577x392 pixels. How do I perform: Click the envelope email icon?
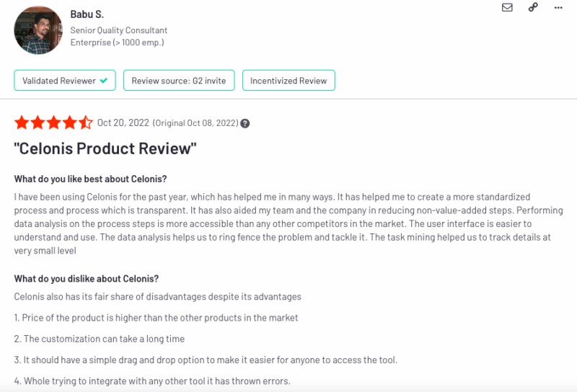507,7
